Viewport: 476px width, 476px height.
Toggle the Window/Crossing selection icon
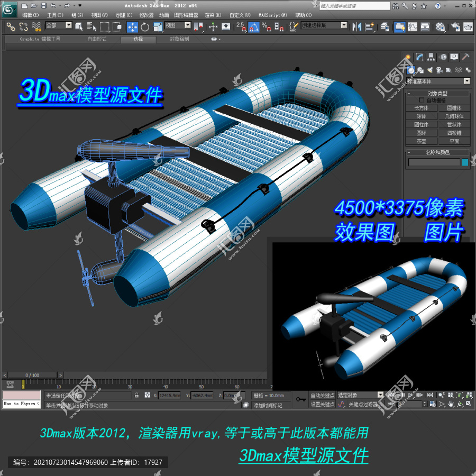tap(117, 27)
